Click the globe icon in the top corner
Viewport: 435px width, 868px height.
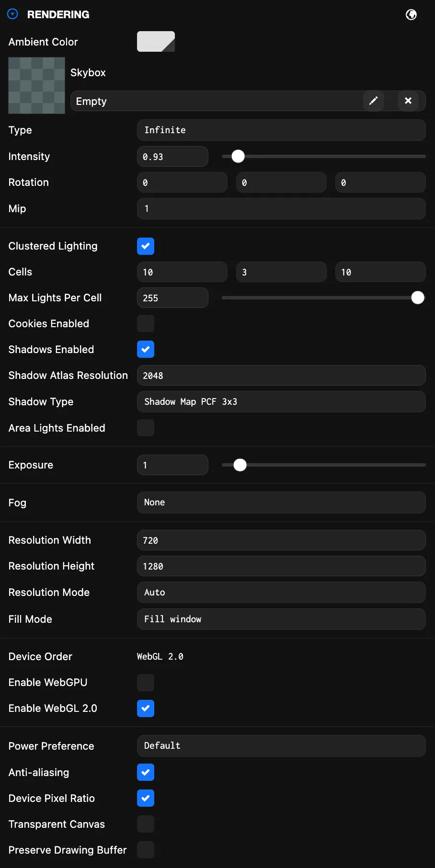click(x=411, y=14)
